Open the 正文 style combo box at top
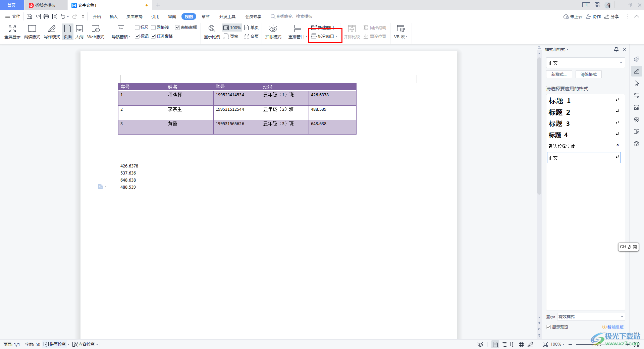Viewport: 644px width, 349px height. click(x=585, y=63)
